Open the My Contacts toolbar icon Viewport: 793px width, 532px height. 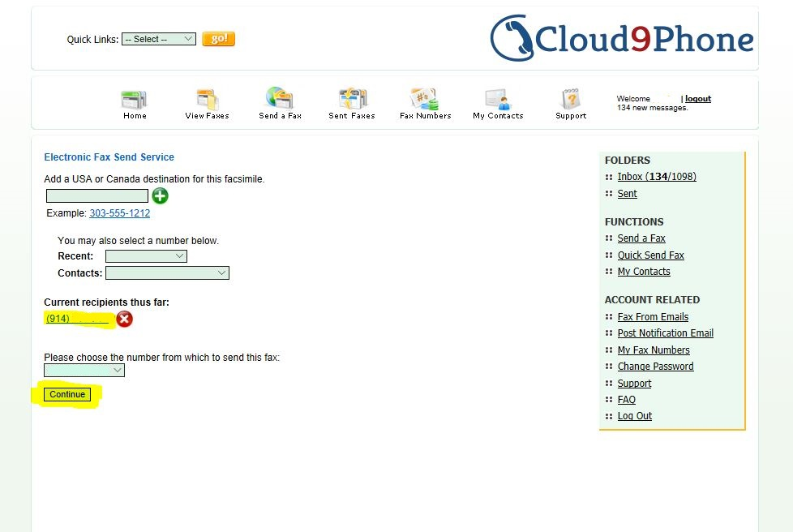click(x=498, y=99)
